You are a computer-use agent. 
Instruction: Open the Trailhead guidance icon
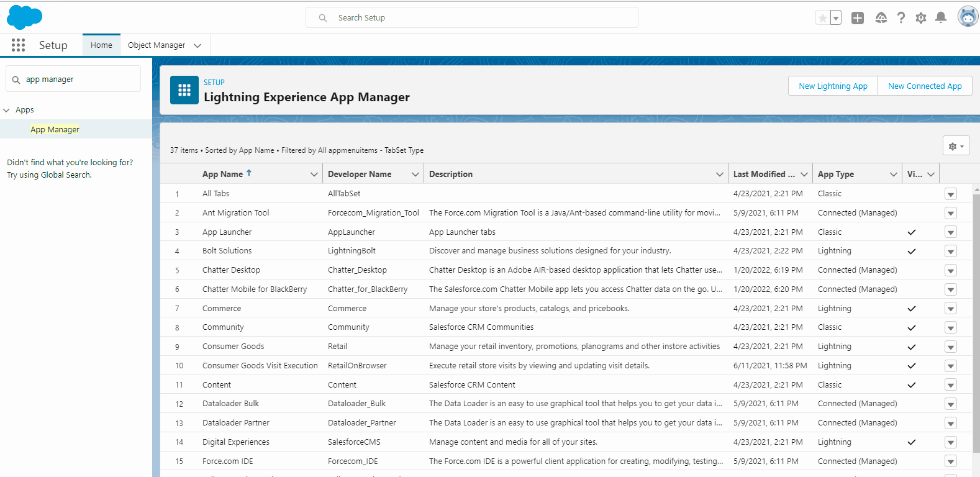[x=881, y=18]
